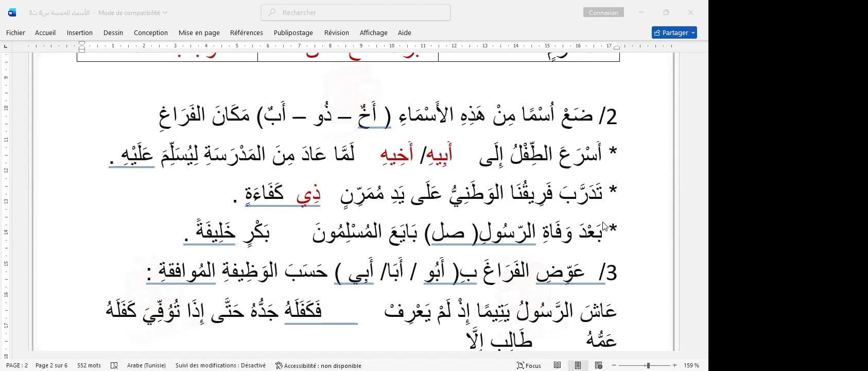Open the Accessibilité checker status indicator
The width and height of the screenshot is (868, 371).
318,365
